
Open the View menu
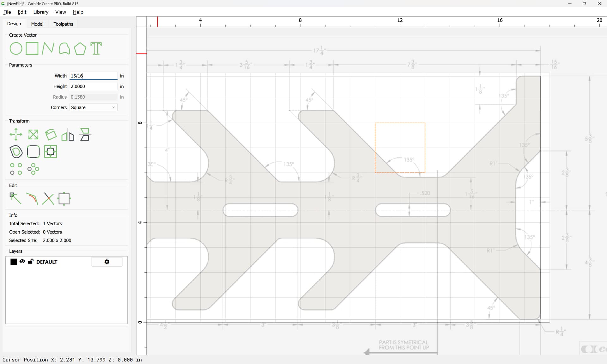pyautogui.click(x=60, y=12)
